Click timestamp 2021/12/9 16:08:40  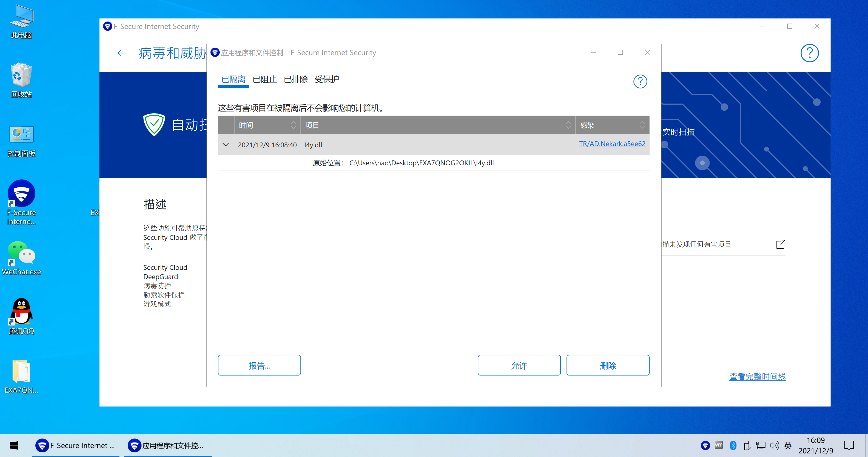click(267, 145)
